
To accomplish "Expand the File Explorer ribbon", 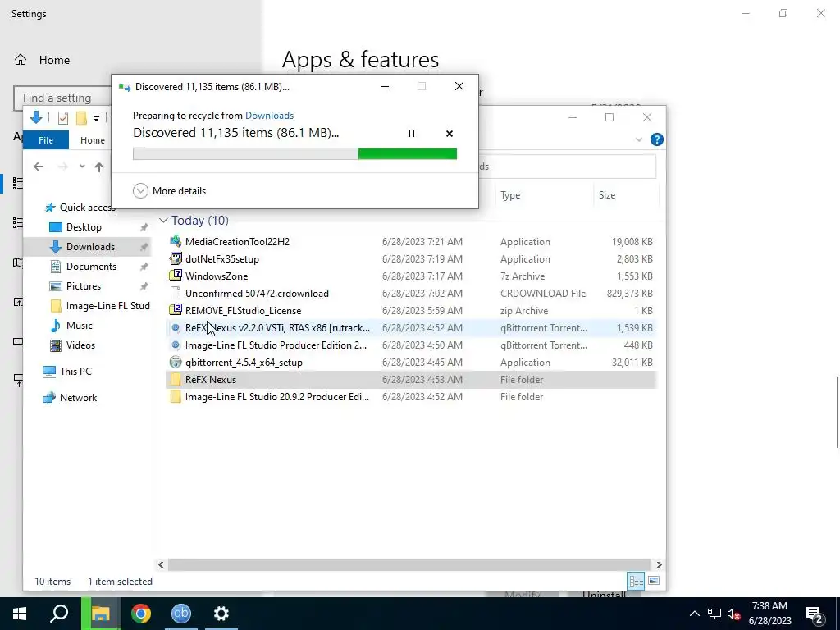I will [x=638, y=139].
